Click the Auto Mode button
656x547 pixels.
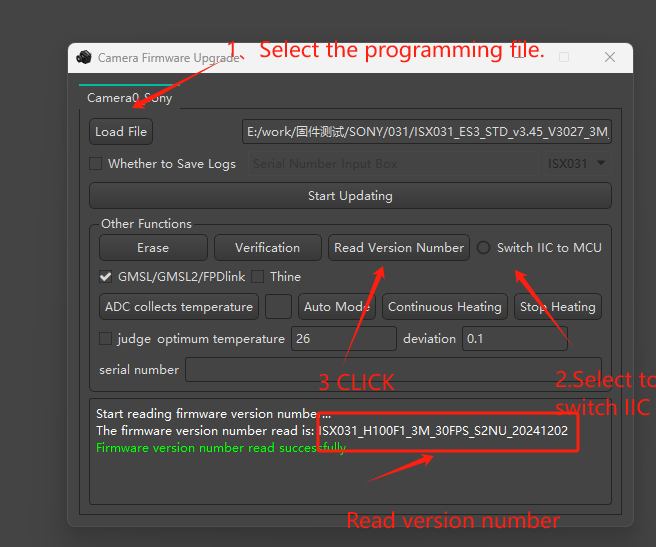click(337, 307)
